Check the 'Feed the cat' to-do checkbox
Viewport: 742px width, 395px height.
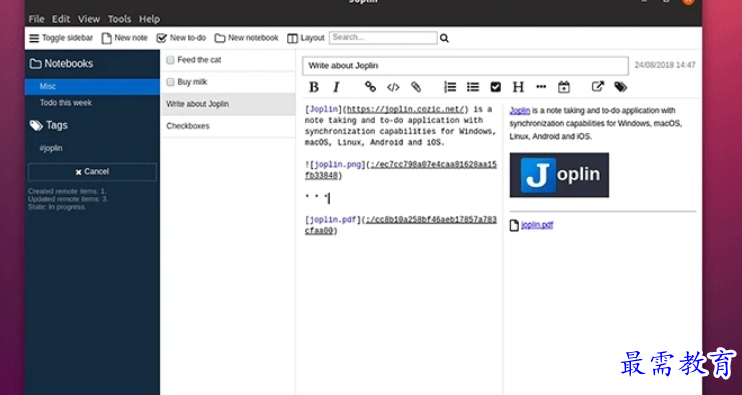coord(170,60)
